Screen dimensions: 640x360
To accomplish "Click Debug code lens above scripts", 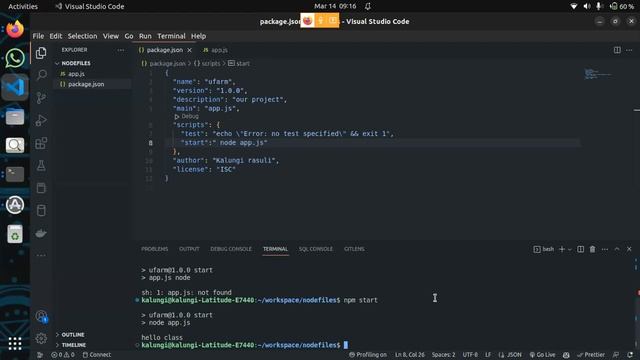I will (x=187, y=116).
